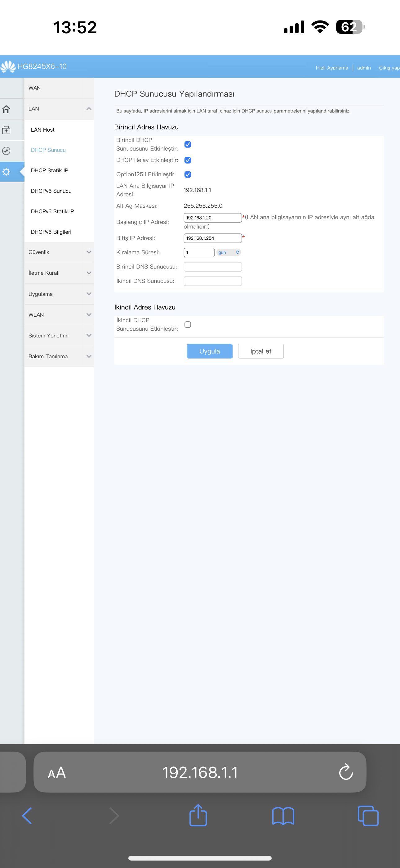Open Safari bookmarks book icon

[x=283, y=816]
